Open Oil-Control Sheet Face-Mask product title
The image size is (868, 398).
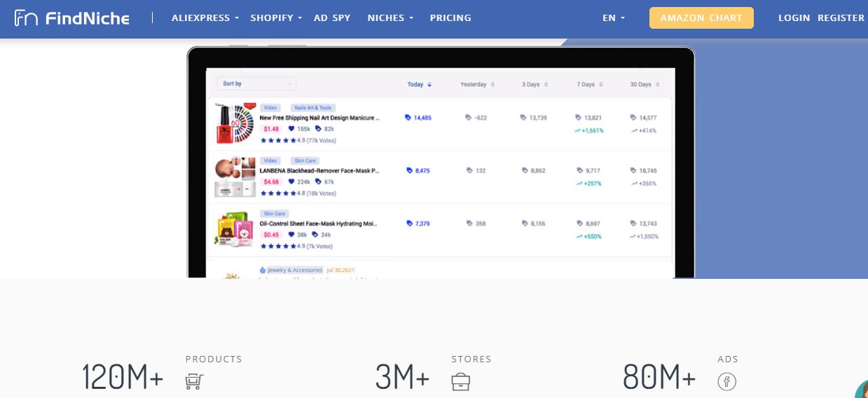[x=319, y=224]
